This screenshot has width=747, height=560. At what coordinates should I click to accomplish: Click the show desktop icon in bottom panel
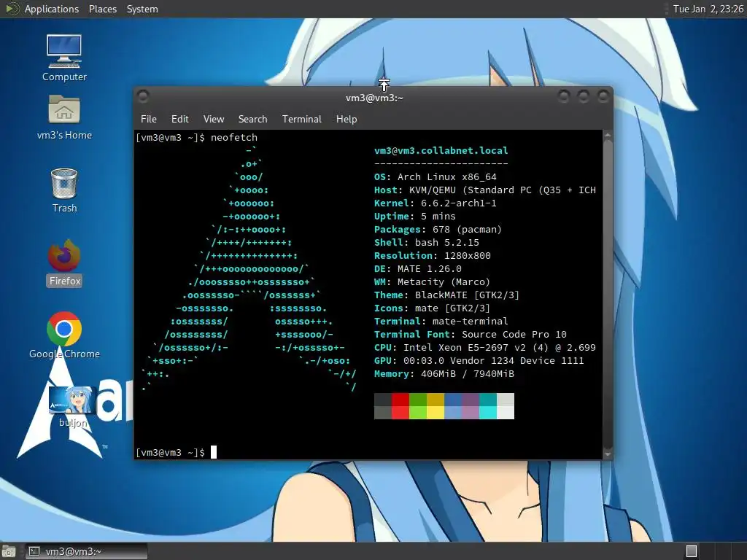click(9, 551)
